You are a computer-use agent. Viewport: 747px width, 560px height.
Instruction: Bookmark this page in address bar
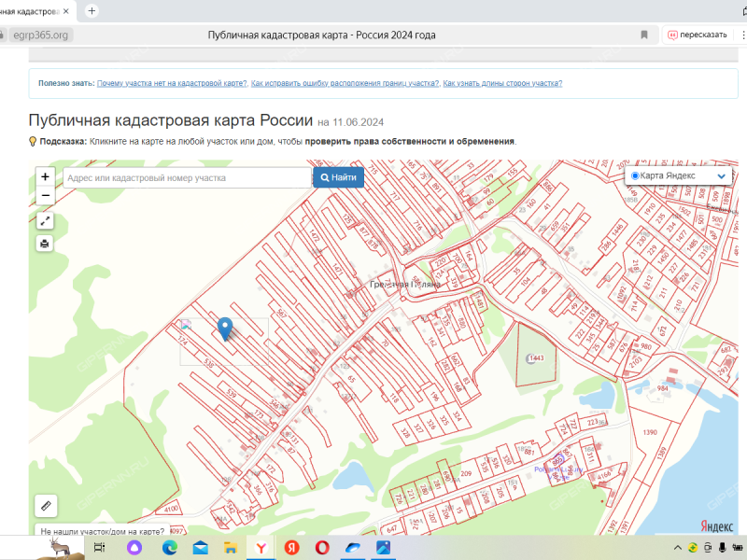(644, 35)
